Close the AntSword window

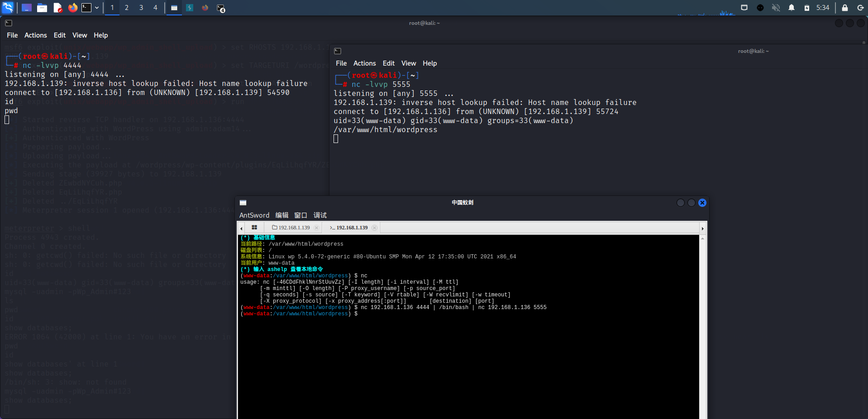pyautogui.click(x=702, y=203)
